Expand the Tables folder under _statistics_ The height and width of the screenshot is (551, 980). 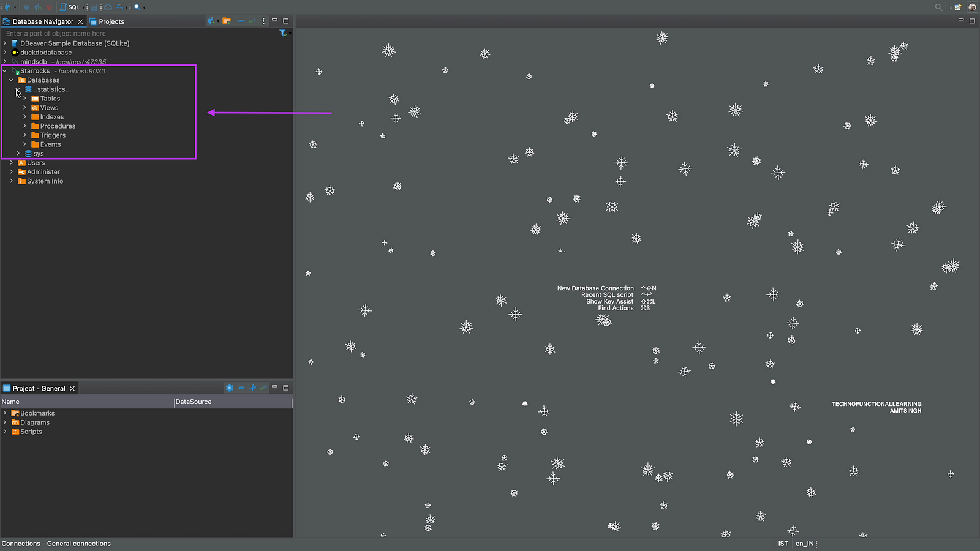tap(25, 99)
